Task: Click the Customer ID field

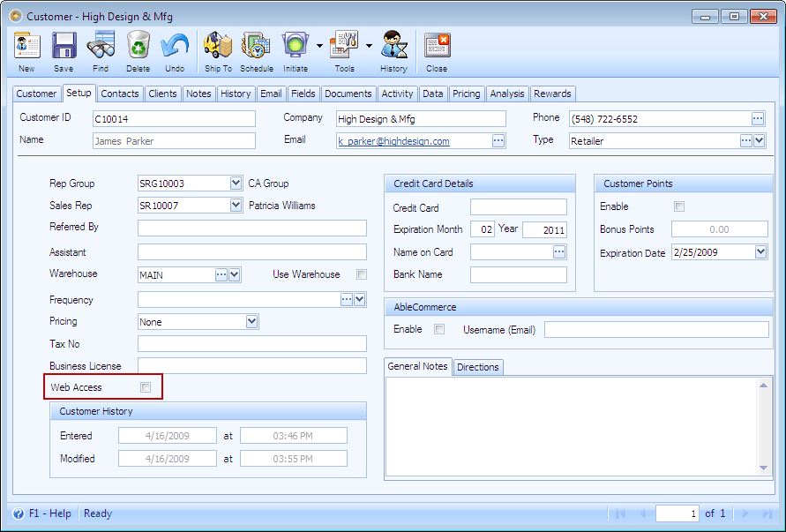Action: pos(174,119)
